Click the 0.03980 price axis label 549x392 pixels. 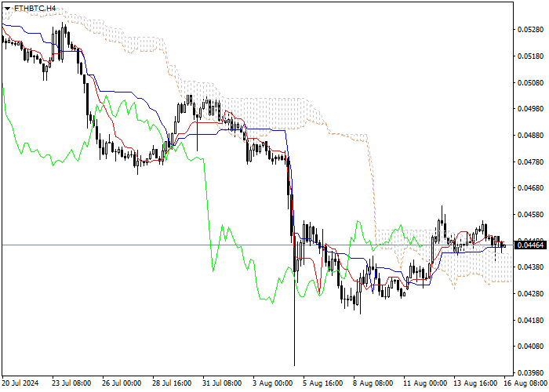530,372
